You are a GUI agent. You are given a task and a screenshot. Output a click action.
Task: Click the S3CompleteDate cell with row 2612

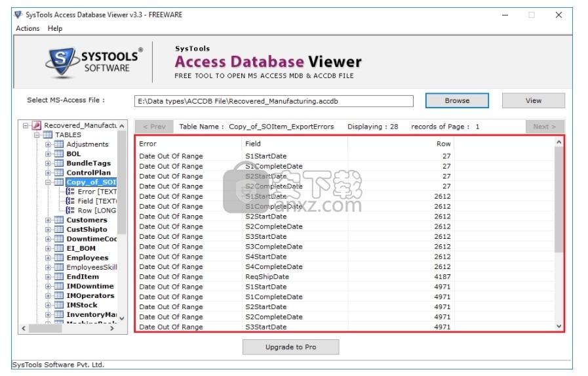(274, 247)
